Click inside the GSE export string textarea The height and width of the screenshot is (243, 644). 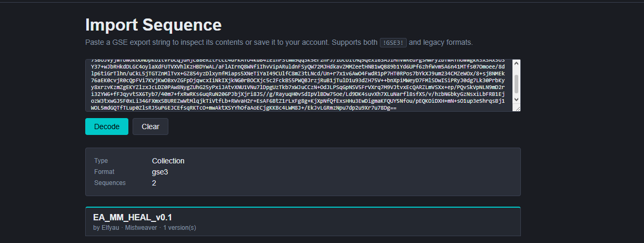point(299,85)
